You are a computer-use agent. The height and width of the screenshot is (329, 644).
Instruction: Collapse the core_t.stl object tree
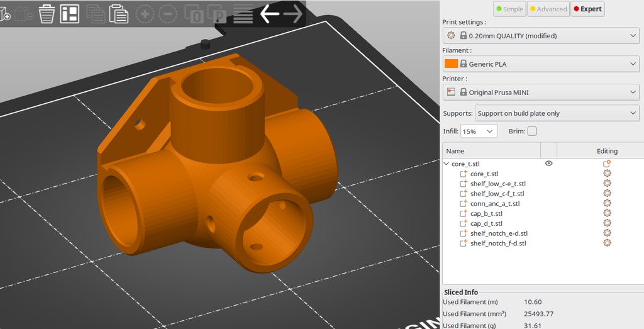[447, 164]
